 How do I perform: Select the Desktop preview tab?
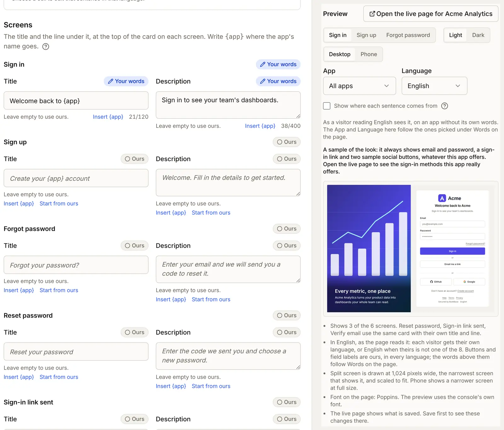tap(340, 54)
